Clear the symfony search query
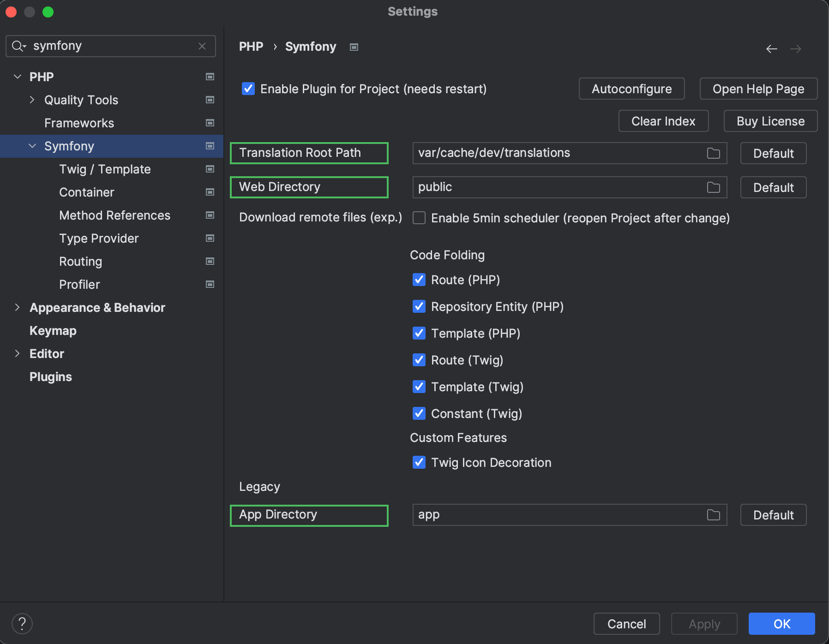Viewport: 829px width, 644px height. 202,46
